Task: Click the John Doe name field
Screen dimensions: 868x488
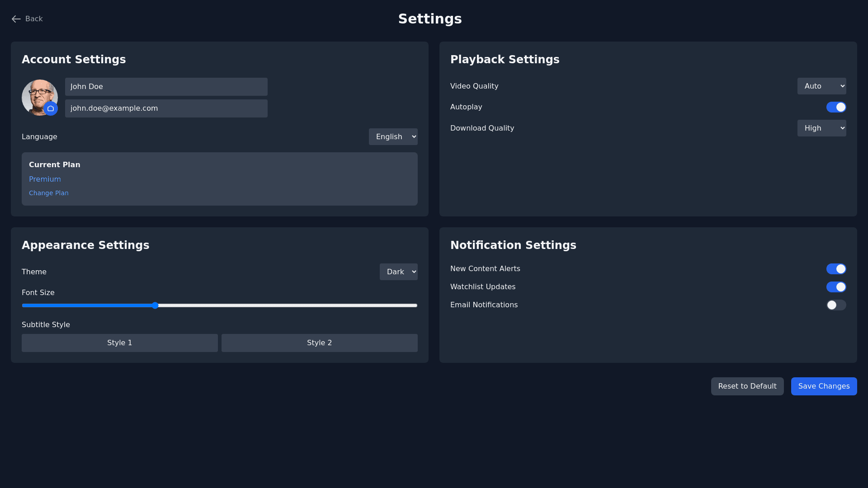Action: click(x=166, y=87)
